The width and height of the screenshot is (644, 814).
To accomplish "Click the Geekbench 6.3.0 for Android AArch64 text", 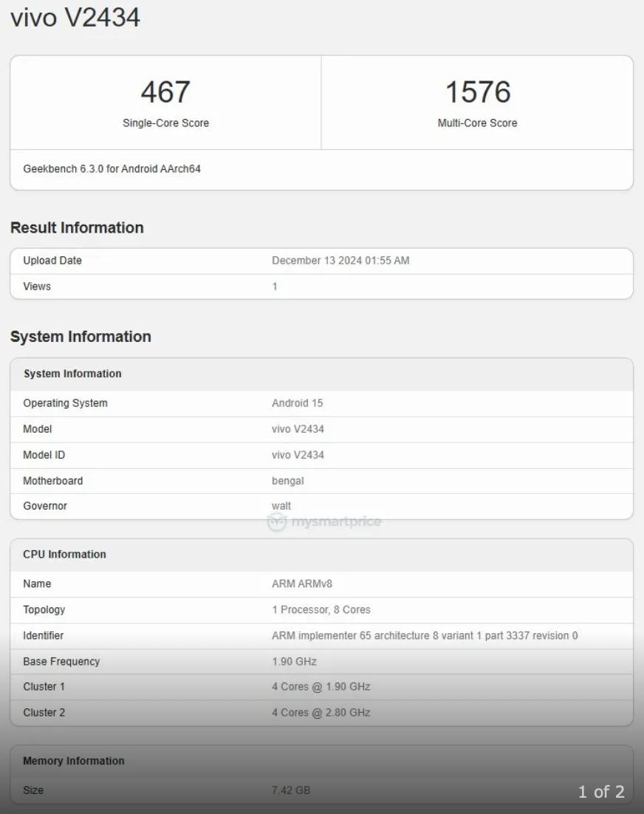I will click(112, 169).
